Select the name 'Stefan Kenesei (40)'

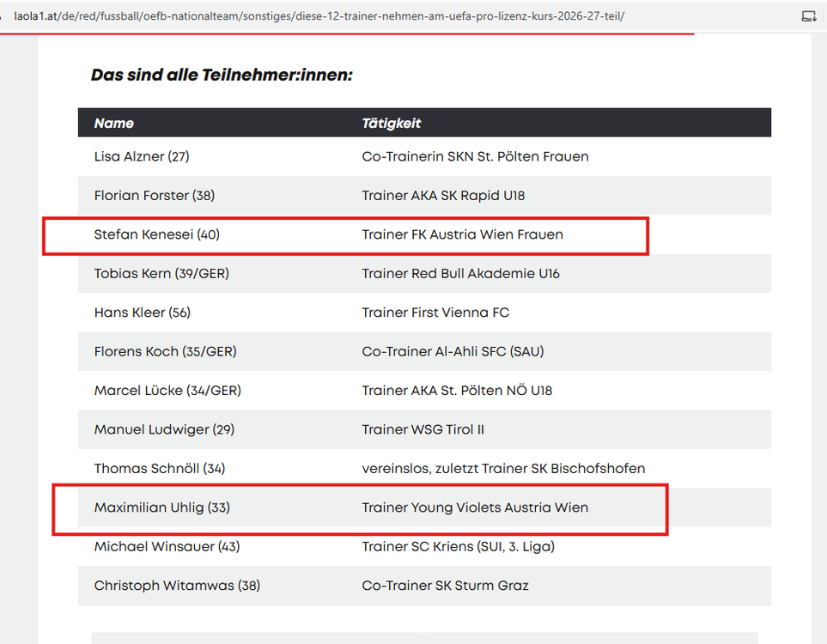point(157,234)
